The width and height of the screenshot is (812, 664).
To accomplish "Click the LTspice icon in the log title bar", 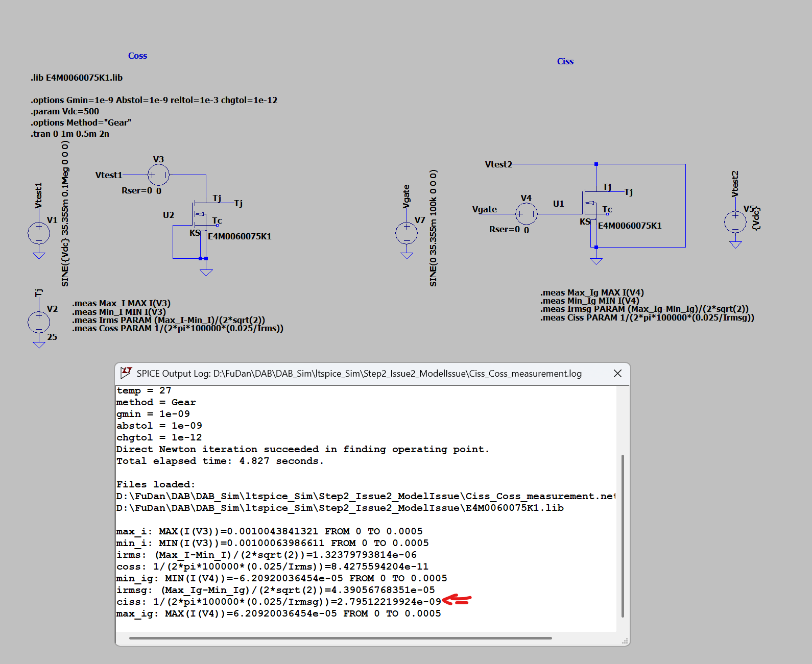I will coord(126,373).
